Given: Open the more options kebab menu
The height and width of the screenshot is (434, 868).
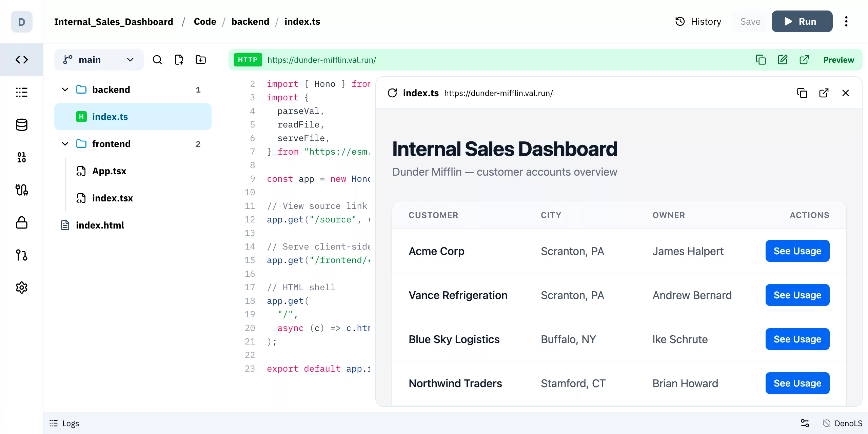Looking at the screenshot, I should point(846,21).
